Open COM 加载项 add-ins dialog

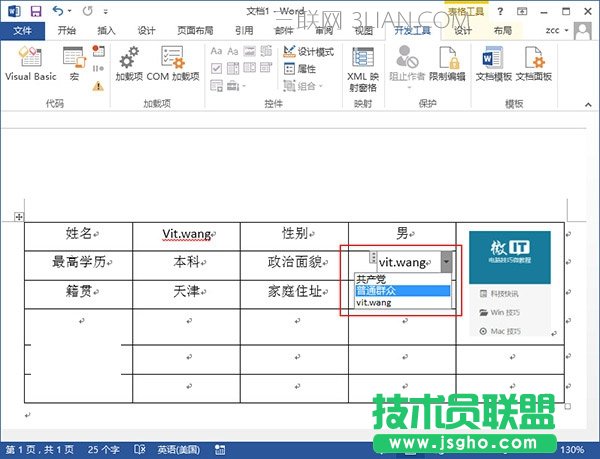pyautogui.click(x=173, y=63)
